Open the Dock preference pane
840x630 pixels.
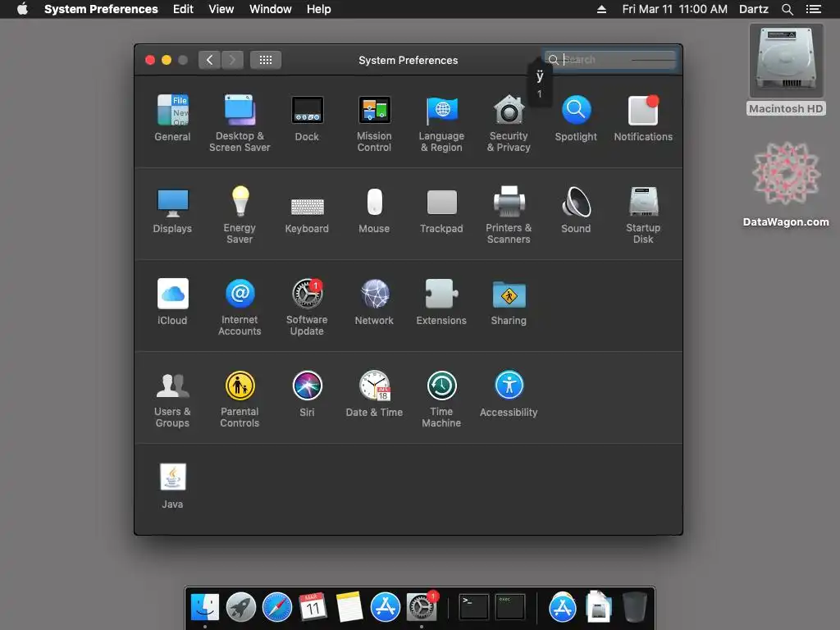coord(307,118)
